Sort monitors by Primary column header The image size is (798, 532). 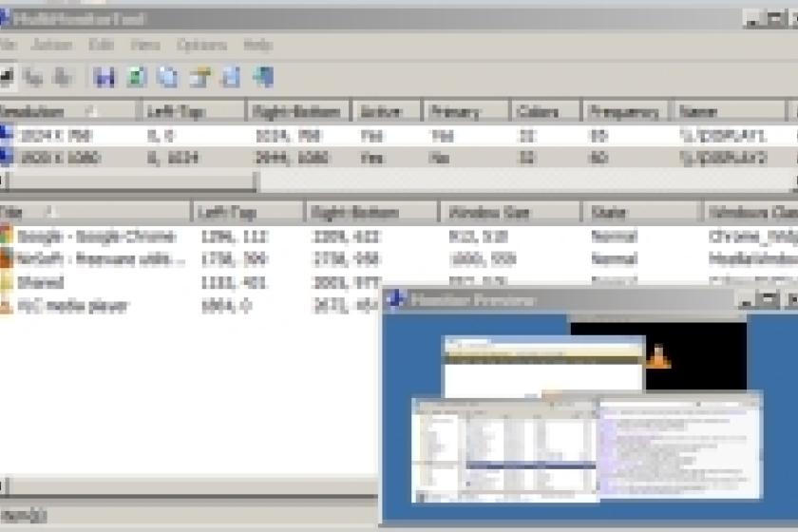tap(466, 111)
